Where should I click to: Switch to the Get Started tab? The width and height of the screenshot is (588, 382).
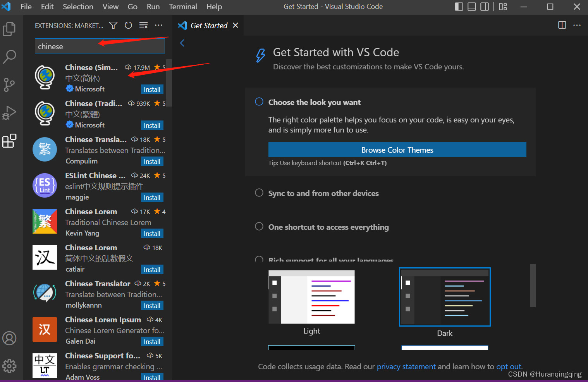[x=208, y=26]
